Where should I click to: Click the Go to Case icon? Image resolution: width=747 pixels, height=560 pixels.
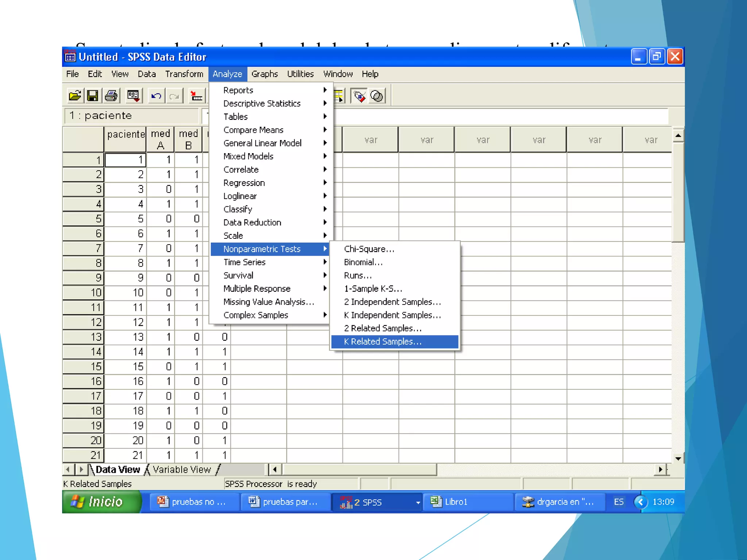pos(196,96)
